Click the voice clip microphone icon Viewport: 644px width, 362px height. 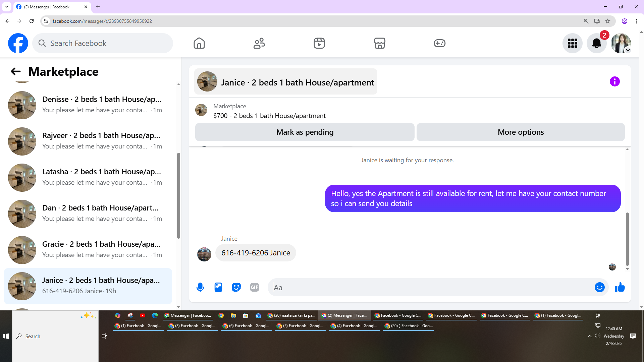point(200,287)
